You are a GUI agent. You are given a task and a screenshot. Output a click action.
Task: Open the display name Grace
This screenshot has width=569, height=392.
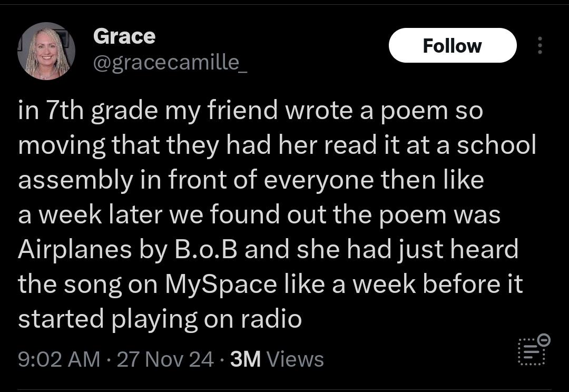click(124, 36)
